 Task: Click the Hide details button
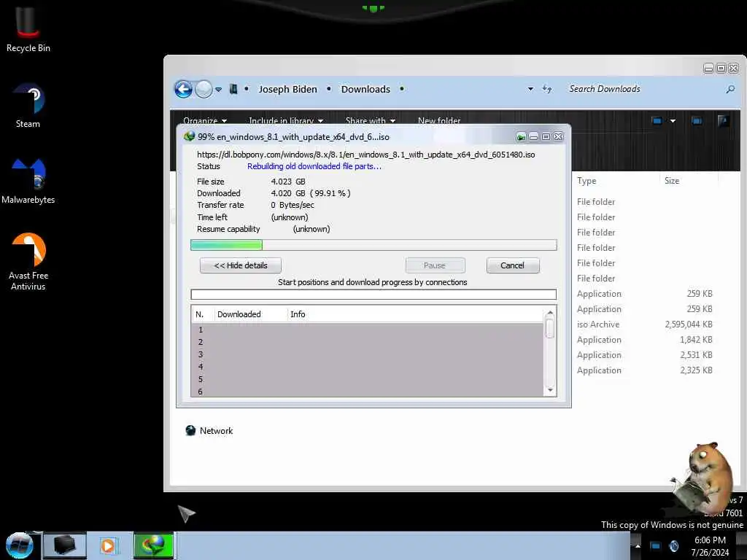tap(241, 265)
